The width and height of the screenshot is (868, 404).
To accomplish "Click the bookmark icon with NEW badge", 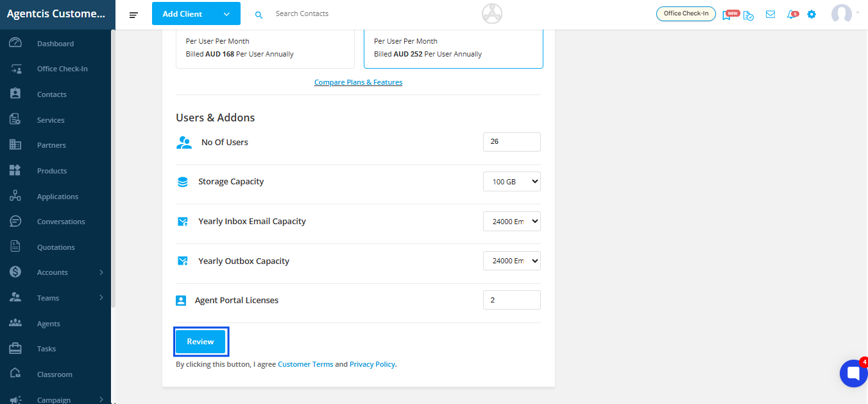I will [727, 15].
